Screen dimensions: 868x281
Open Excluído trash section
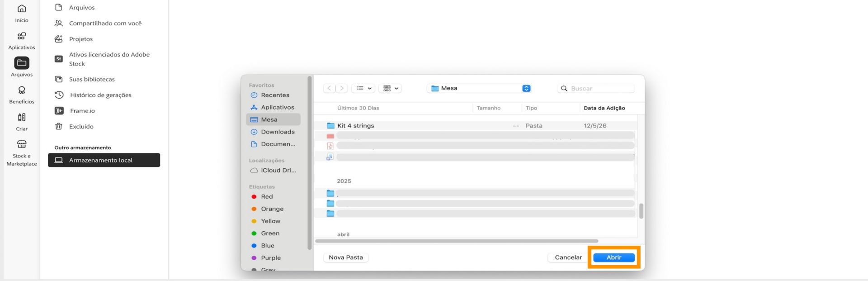click(74, 127)
